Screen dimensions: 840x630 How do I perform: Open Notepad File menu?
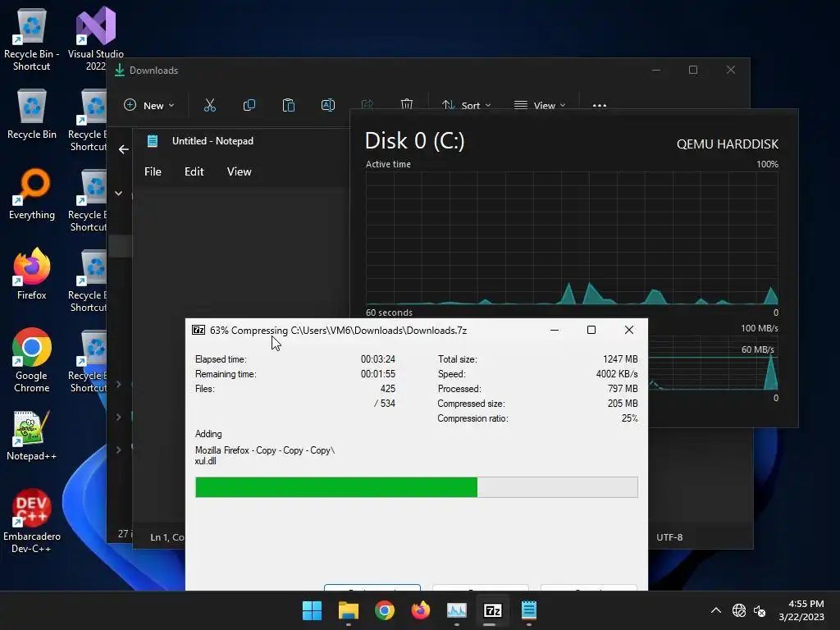153,171
